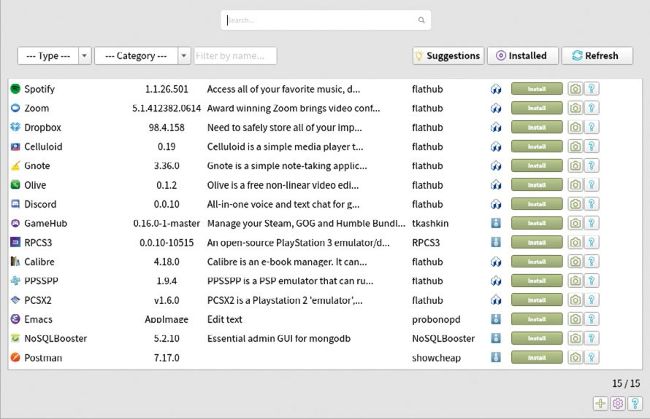
Task: Install the Discord application
Action: (x=536, y=204)
